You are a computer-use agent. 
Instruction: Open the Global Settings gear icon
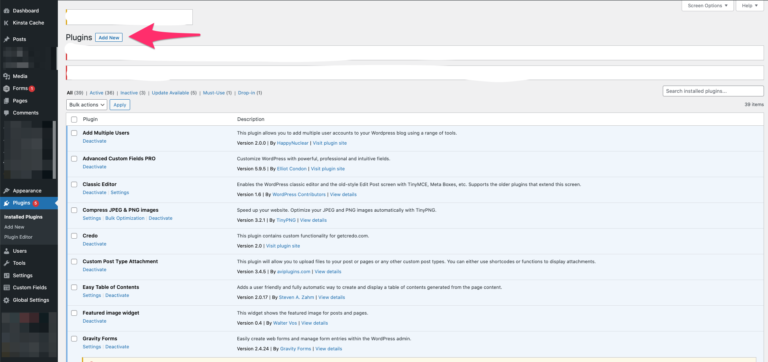6,300
